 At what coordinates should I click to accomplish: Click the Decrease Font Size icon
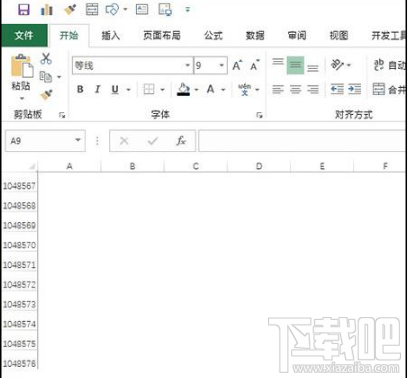pos(255,65)
